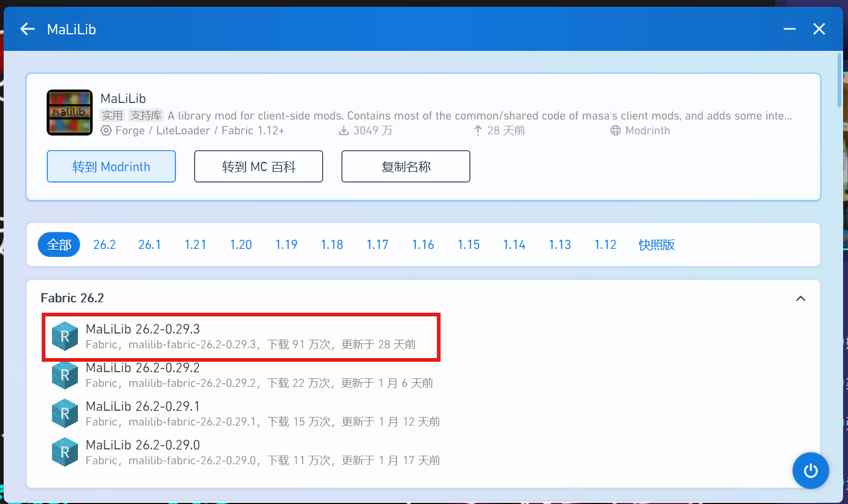Click the 转到 MC 百科 button

(x=258, y=166)
